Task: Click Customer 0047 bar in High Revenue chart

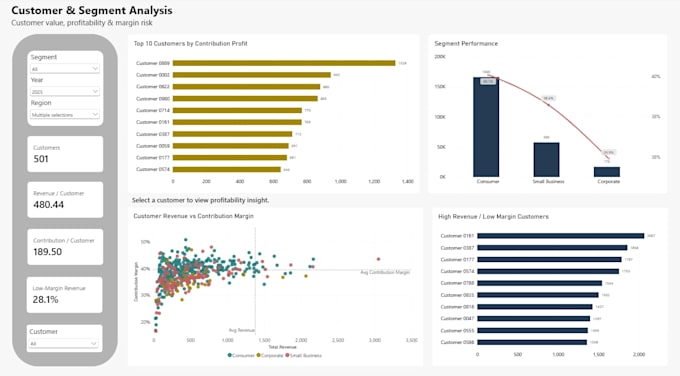Action: [533, 319]
